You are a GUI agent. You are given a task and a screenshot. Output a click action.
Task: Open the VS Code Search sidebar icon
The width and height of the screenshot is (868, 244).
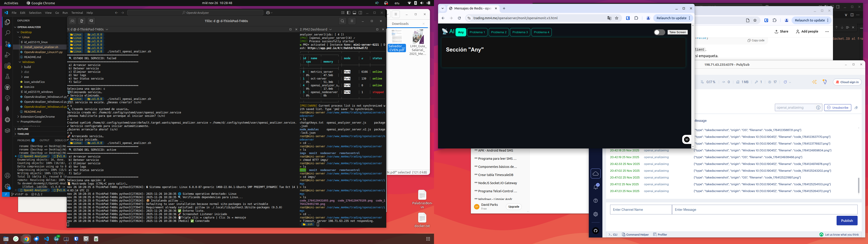tap(7, 33)
